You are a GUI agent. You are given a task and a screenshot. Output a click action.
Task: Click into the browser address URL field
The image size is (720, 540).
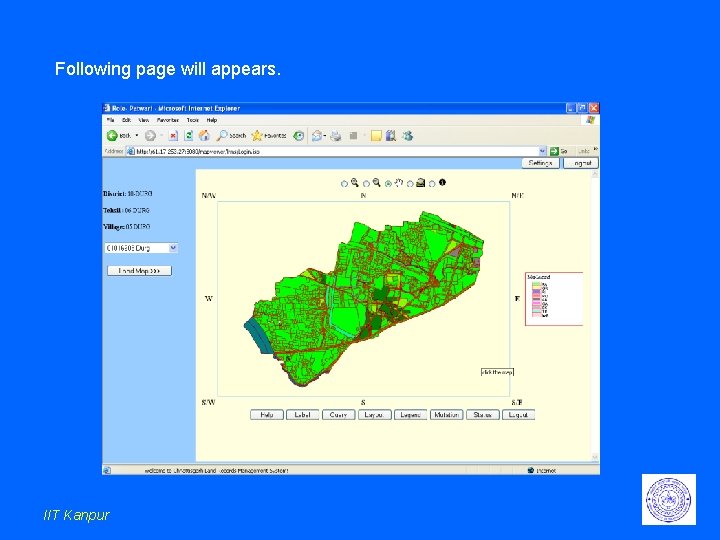(x=335, y=151)
